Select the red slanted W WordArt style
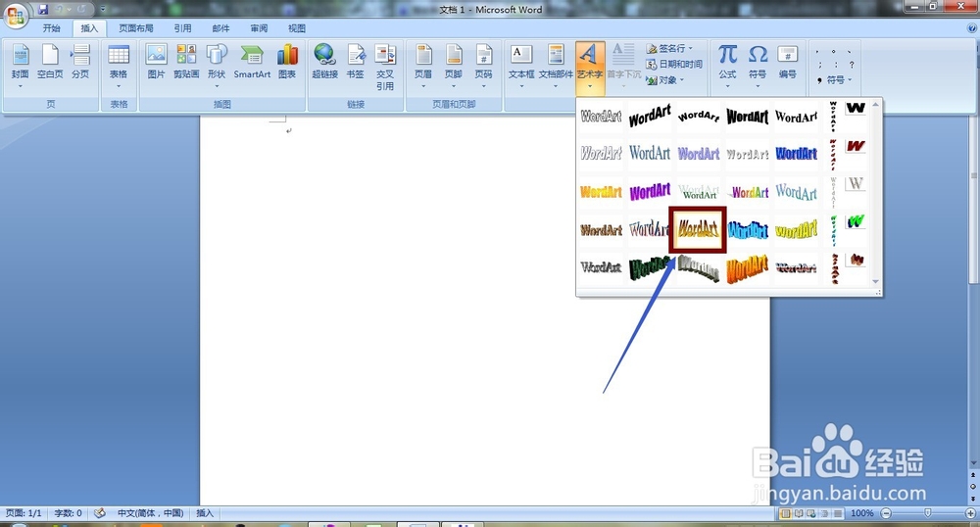 click(x=856, y=146)
